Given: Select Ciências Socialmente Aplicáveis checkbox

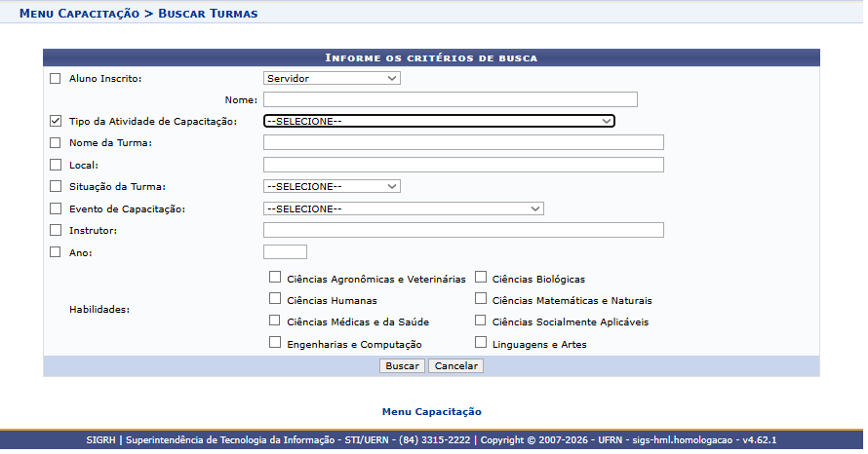Looking at the screenshot, I should (x=481, y=321).
